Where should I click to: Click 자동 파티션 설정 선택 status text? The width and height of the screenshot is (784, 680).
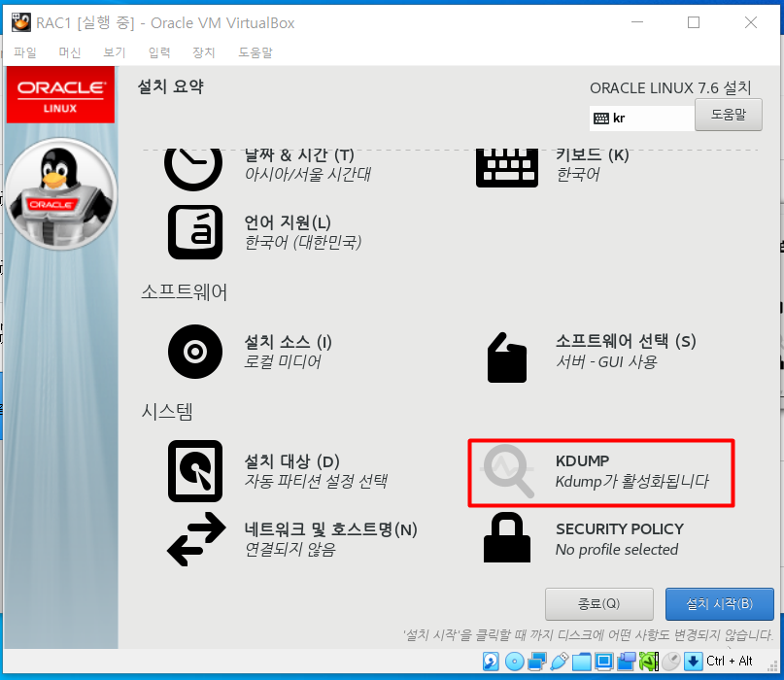click(x=316, y=481)
